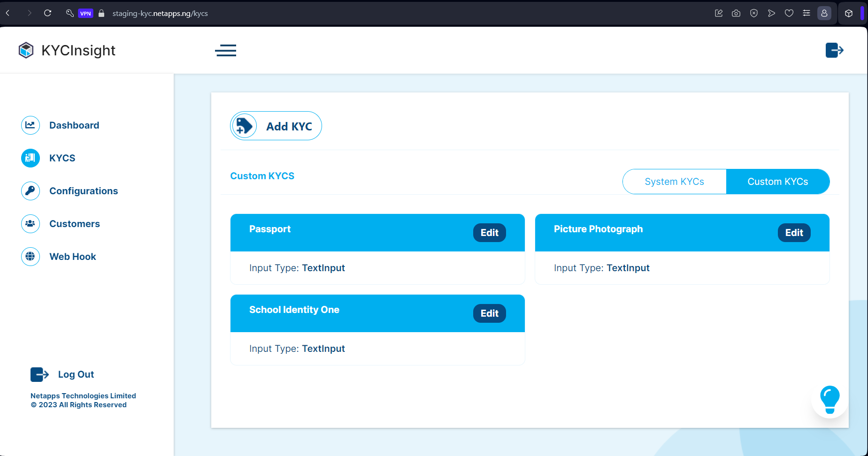The width and height of the screenshot is (868, 456).
Task: Open the Web Hook menu item
Action: click(x=73, y=257)
